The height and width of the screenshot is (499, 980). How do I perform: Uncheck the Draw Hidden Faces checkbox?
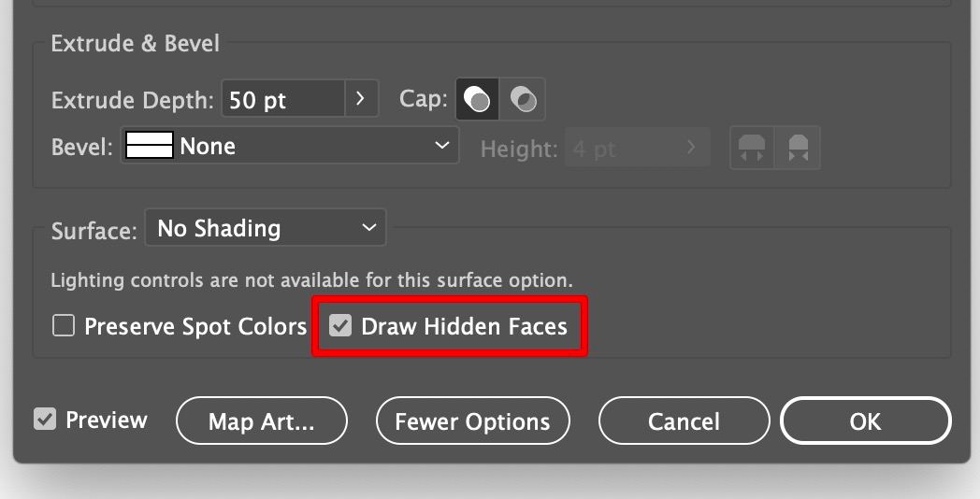tap(340, 326)
